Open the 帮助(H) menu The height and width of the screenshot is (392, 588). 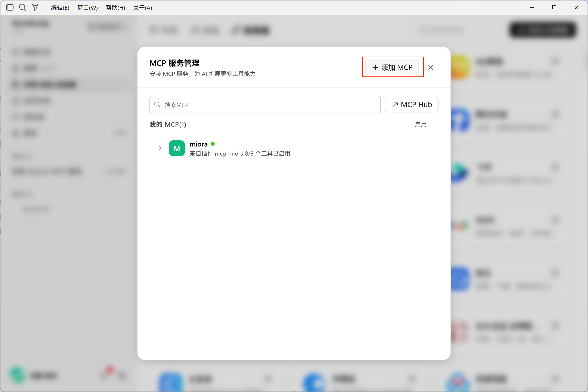[x=115, y=8]
